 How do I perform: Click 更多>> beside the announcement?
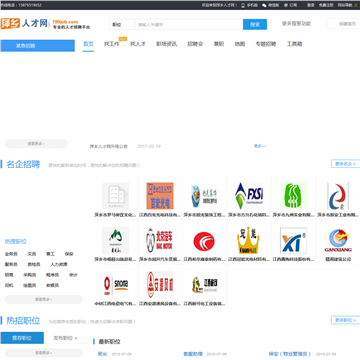click(260, 146)
